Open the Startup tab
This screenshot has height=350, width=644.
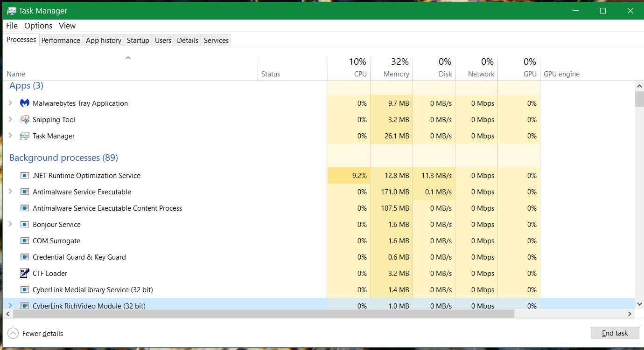(x=138, y=41)
